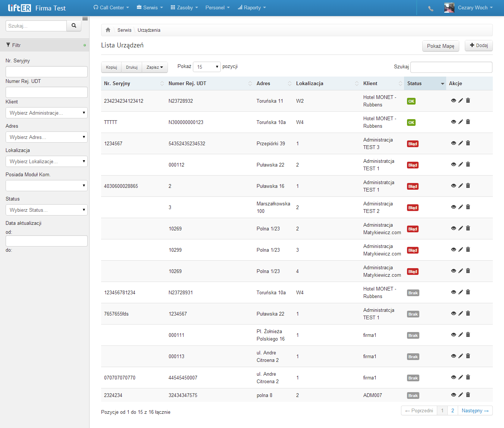504x428 pixels.
Task: Delete device with UDT number 000112
Action: tap(468, 164)
